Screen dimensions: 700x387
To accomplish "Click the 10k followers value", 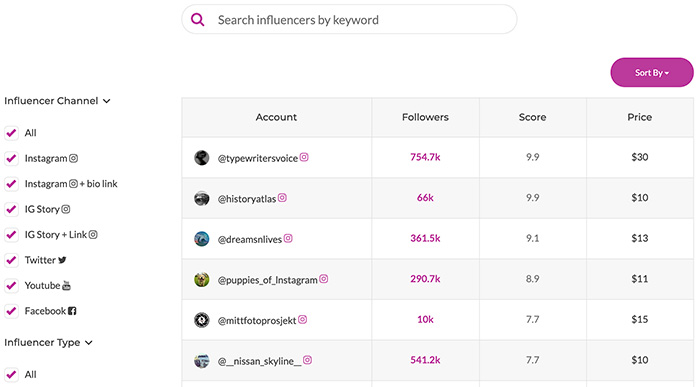I will pos(425,320).
